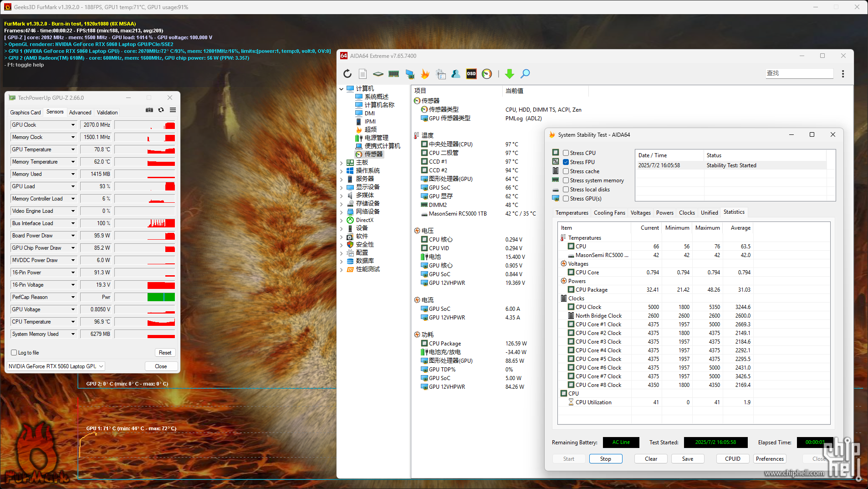Click the AIDA64 refresh toolbar icon
868x489 pixels.
[347, 73]
